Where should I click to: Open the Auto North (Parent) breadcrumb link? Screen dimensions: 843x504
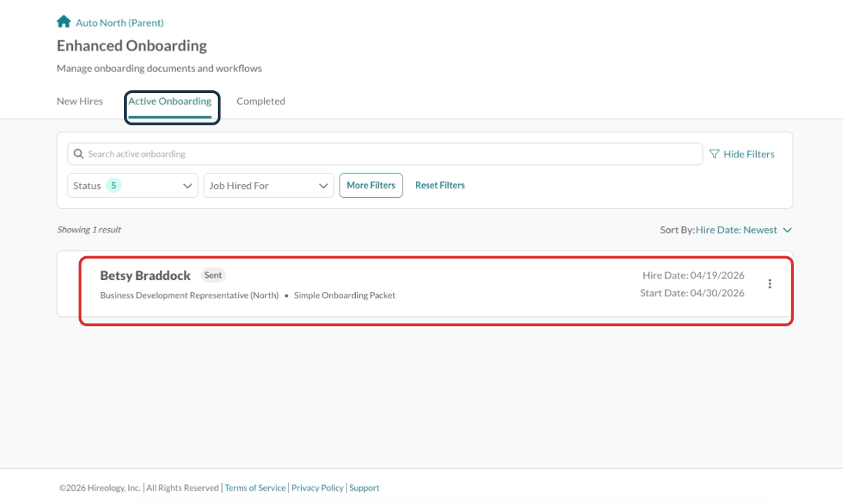click(x=120, y=22)
